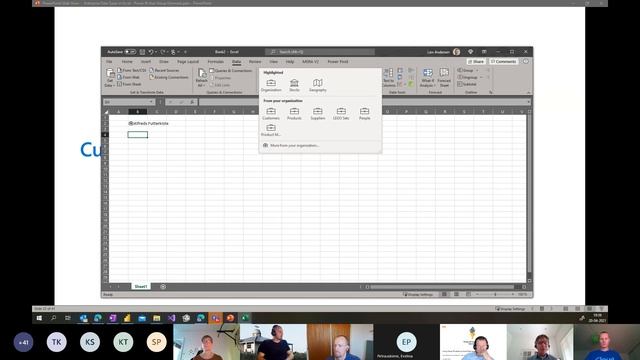640x360 pixels.
Task: Open the Comments pane button
Action: (x=503, y=62)
